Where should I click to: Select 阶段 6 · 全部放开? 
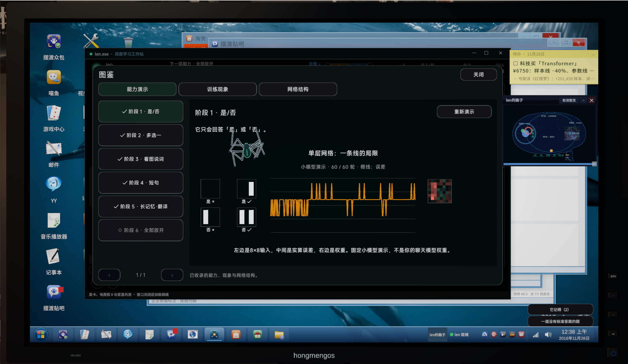[141, 230]
